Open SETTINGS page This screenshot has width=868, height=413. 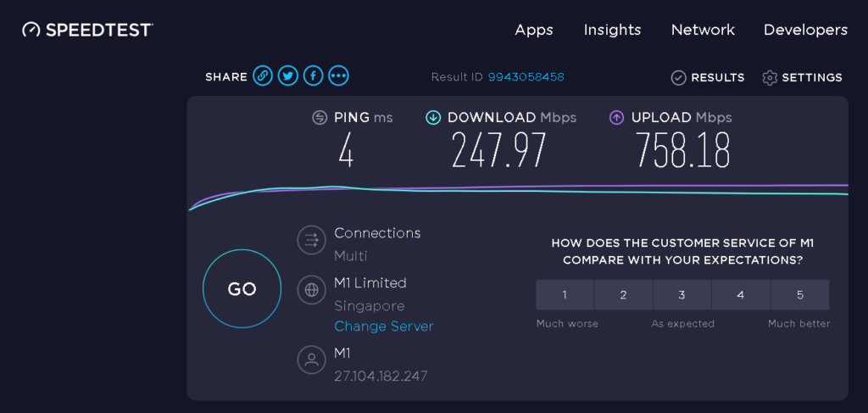coord(812,77)
